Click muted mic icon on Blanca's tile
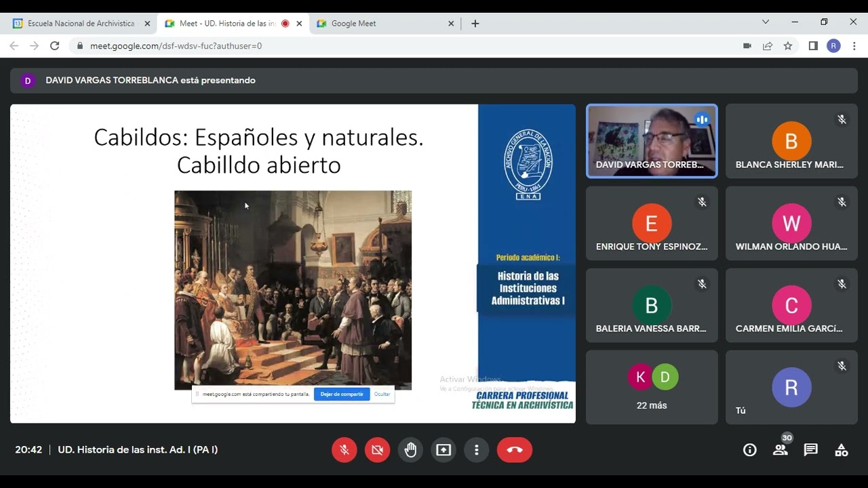Viewport: 868px width, 488px height. pyautogui.click(x=842, y=120)
